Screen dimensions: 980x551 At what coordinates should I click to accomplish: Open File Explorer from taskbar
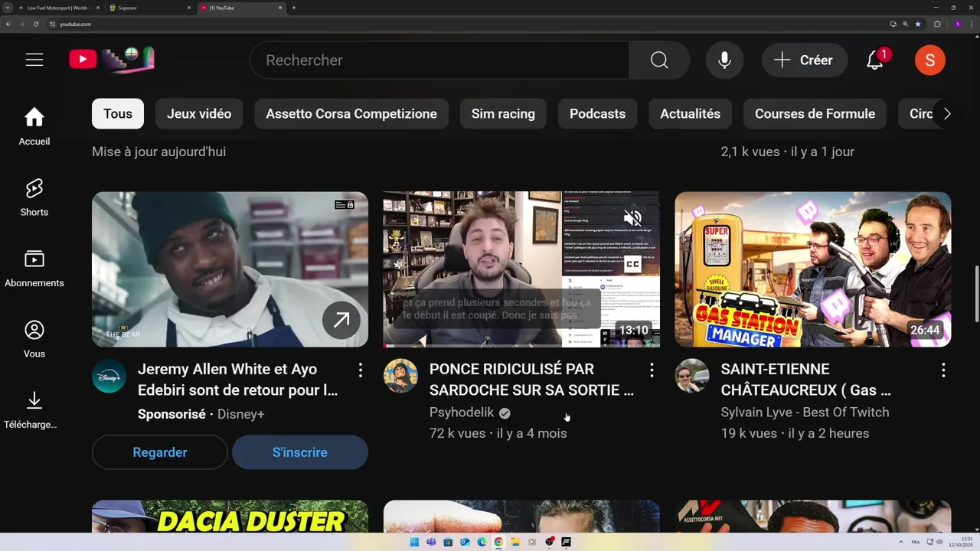(515, 542)
